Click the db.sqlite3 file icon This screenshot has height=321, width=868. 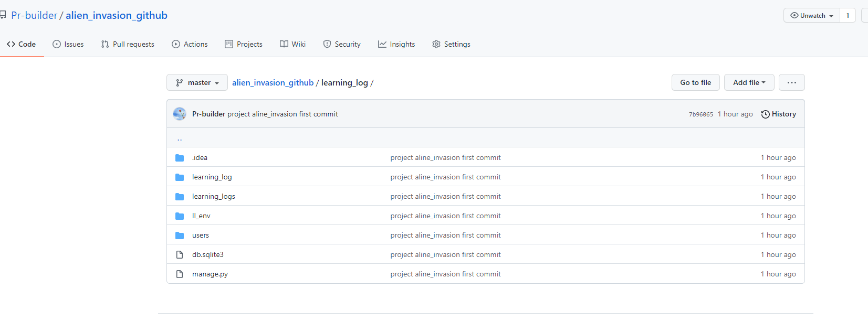180,254
